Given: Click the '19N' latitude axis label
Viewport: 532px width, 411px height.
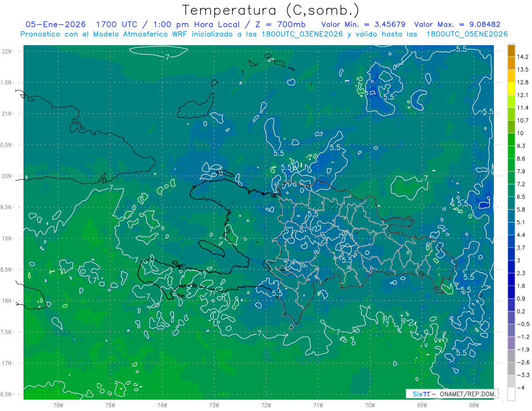Looking at the screenshot, I should pyautogui.click(x=7, y=239).
